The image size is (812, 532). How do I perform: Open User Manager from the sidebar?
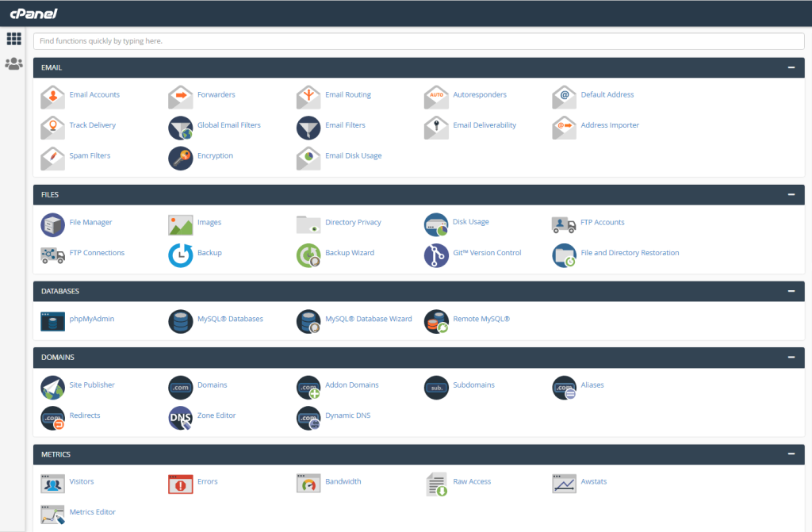pyautogui.click(x=13, y=64)
